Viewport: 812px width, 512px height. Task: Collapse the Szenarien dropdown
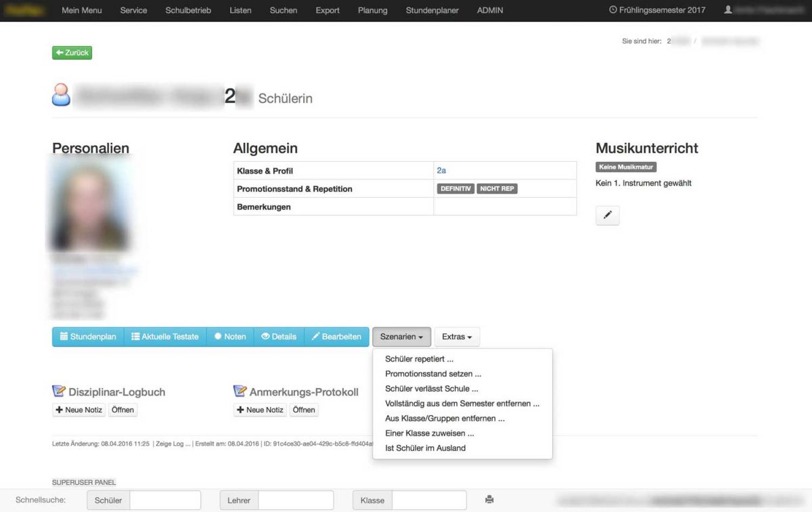tap(401, 337)
